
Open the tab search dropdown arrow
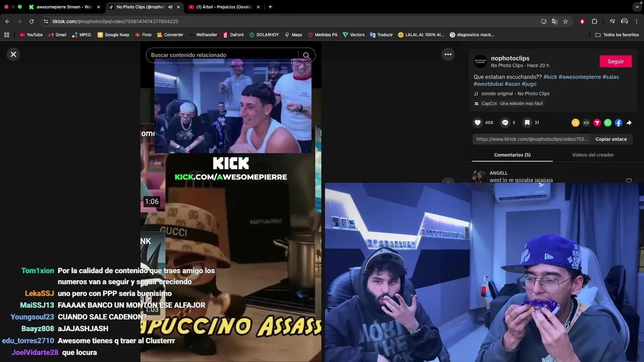637,7
